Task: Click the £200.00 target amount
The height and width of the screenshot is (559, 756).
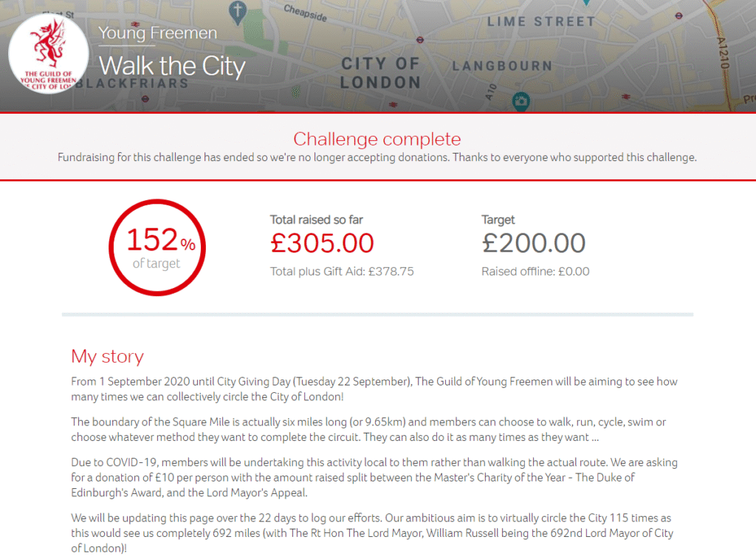Action: 533,243
